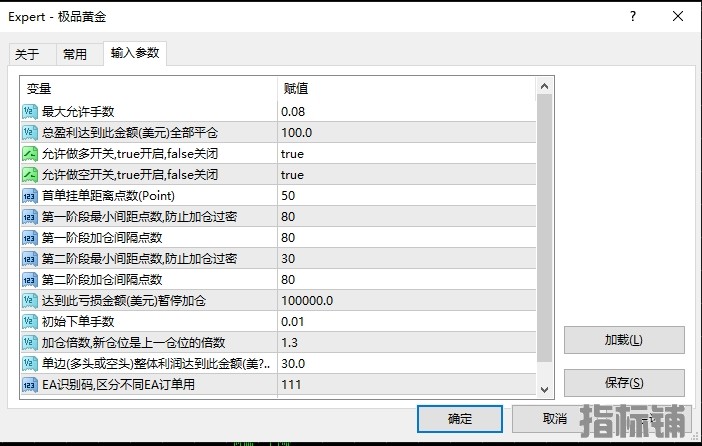Open the 常用 tab
Image resolution: width=702 pixels, height=446 pixels.
[x=75, y=54]
